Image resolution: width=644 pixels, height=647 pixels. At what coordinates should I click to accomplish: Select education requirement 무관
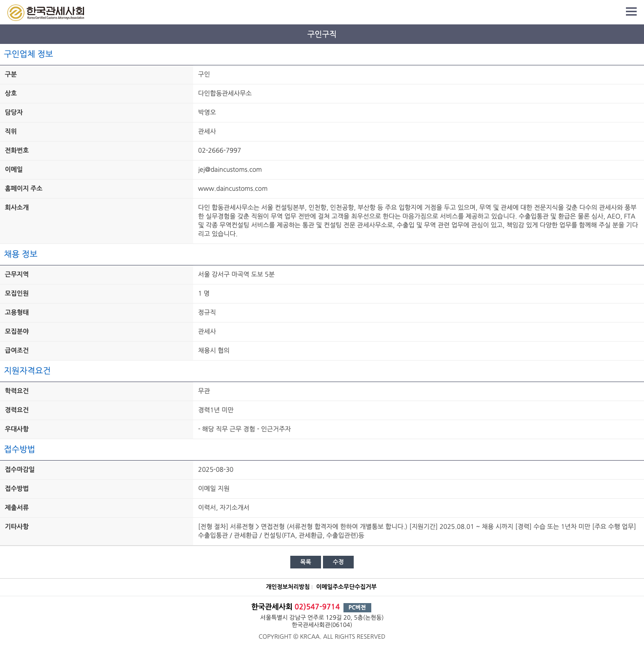click(204, 391)
